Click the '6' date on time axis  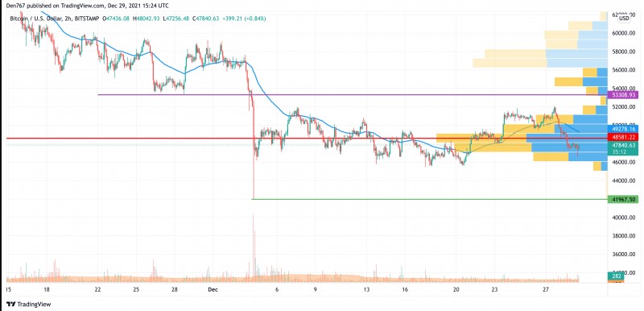point(277,289)
